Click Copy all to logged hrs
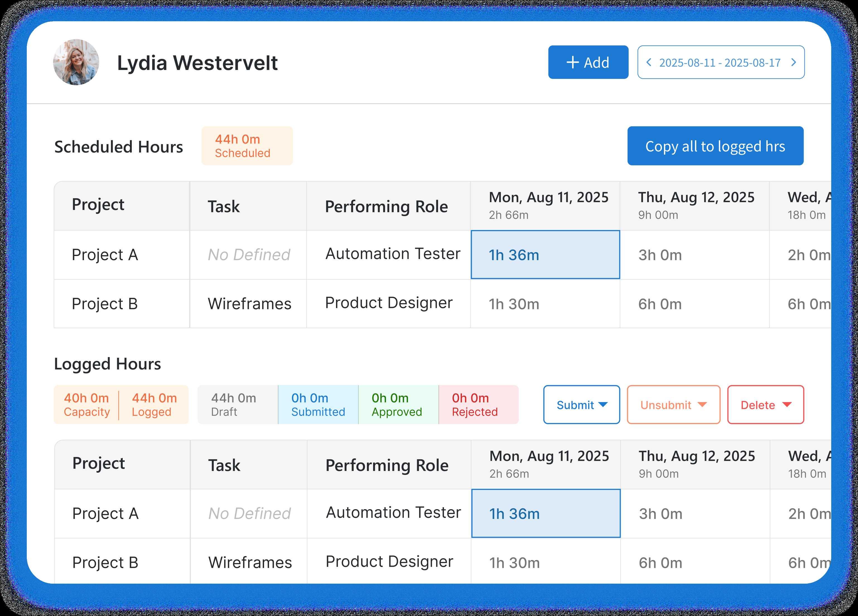The width and height of the screenshot is (858, 616). [x=715, y=146]
